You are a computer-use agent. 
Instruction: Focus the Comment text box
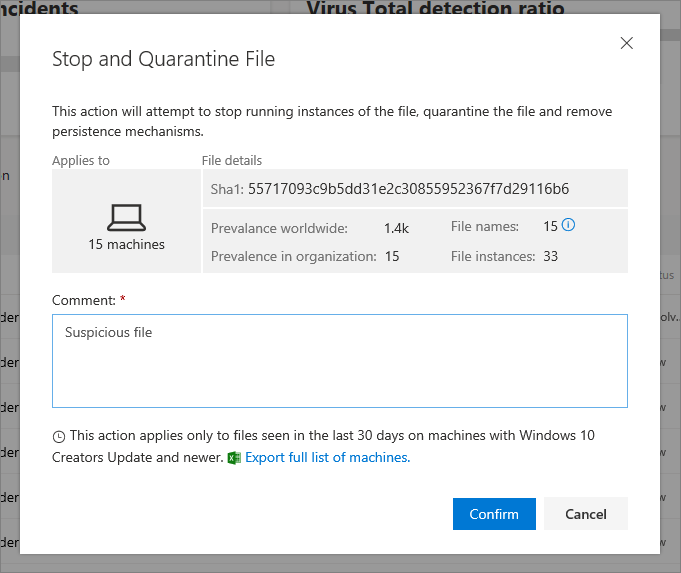point(339,361)
